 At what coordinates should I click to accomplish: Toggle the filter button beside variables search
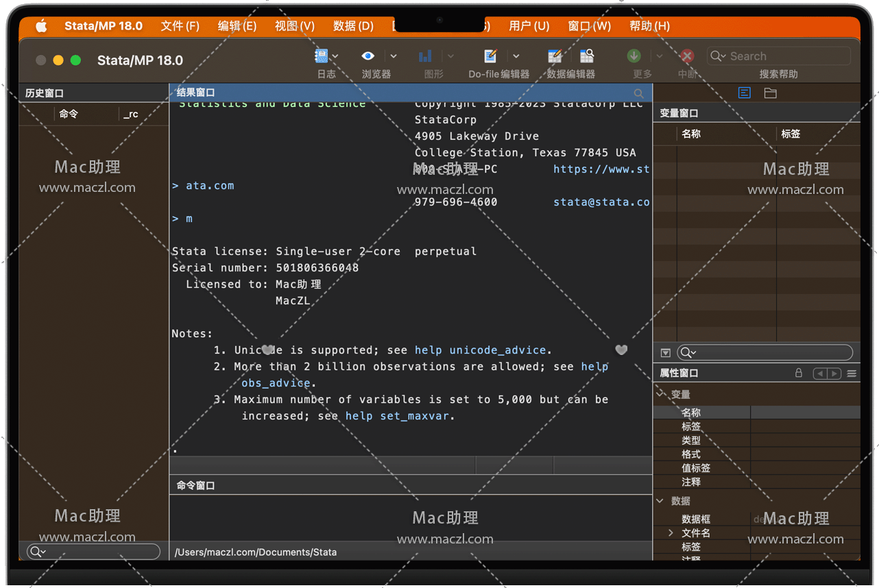665,353
